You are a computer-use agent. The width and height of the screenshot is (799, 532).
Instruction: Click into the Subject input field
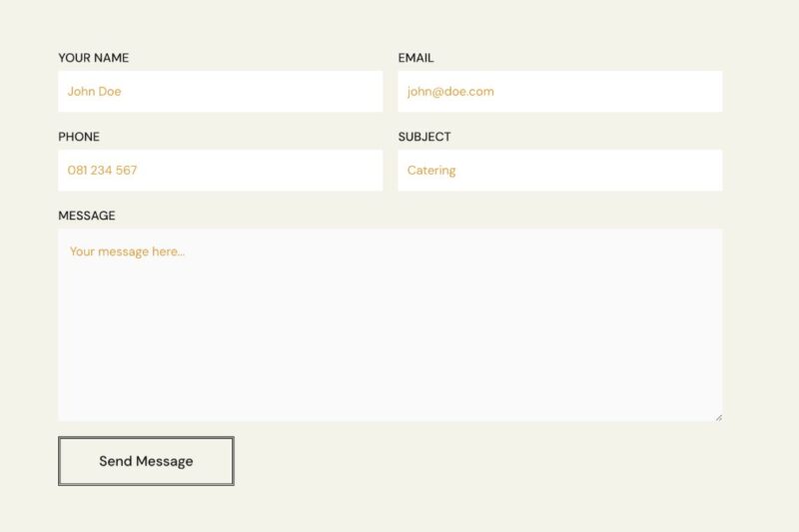[559, 170]
